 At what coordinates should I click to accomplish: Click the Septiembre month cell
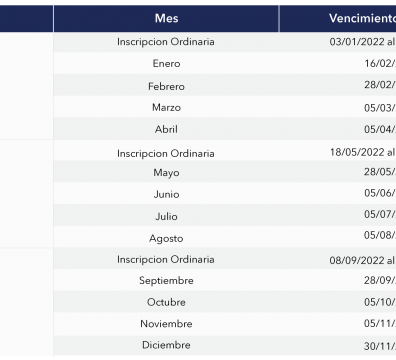coord(166,280)
